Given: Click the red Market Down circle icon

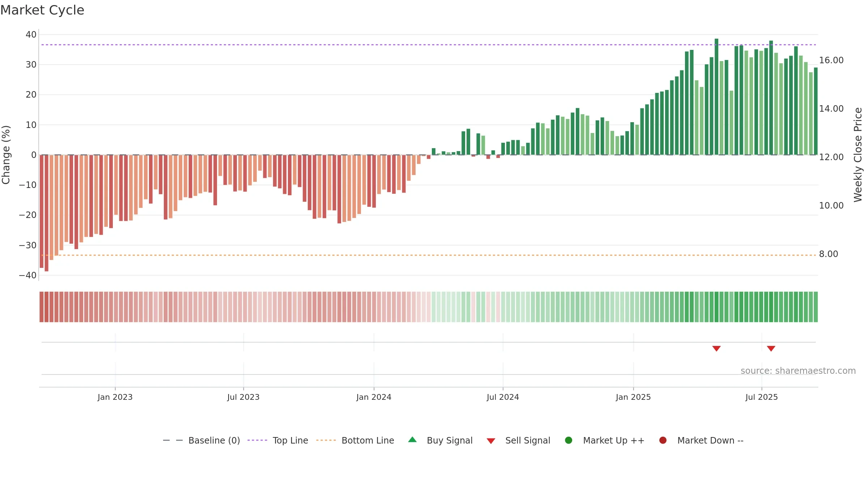Looking at the screenshot, I should 663,440.
